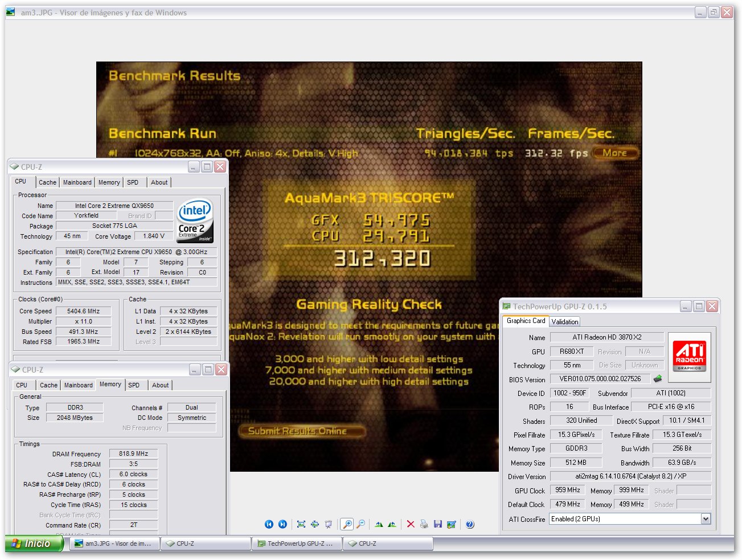The image size is (742, 560).
Task: Select the Zoom Out magnifier tool
Action: [360, 524]
